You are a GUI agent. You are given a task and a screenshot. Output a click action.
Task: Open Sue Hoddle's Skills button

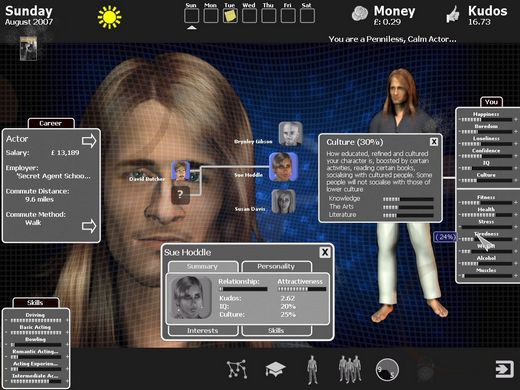pos(276,330)
